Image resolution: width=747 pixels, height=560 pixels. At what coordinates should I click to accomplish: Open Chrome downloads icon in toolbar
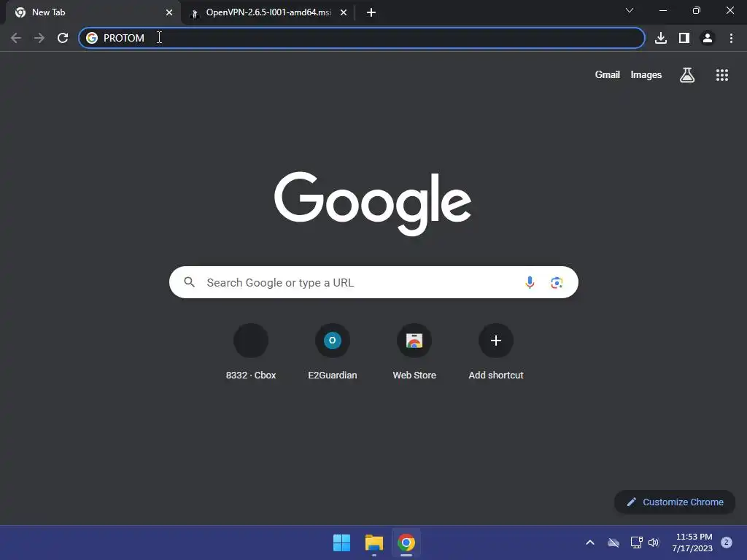click(x=661, y=38)
